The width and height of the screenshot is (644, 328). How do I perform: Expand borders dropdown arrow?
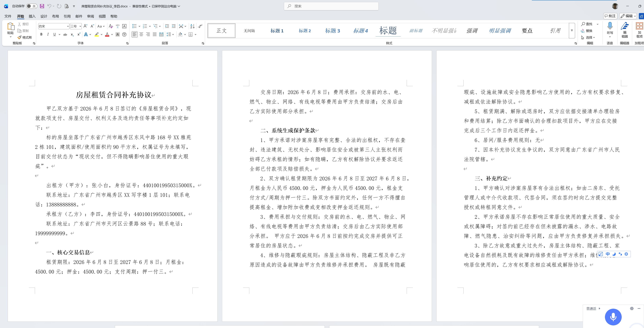(195, 34)
